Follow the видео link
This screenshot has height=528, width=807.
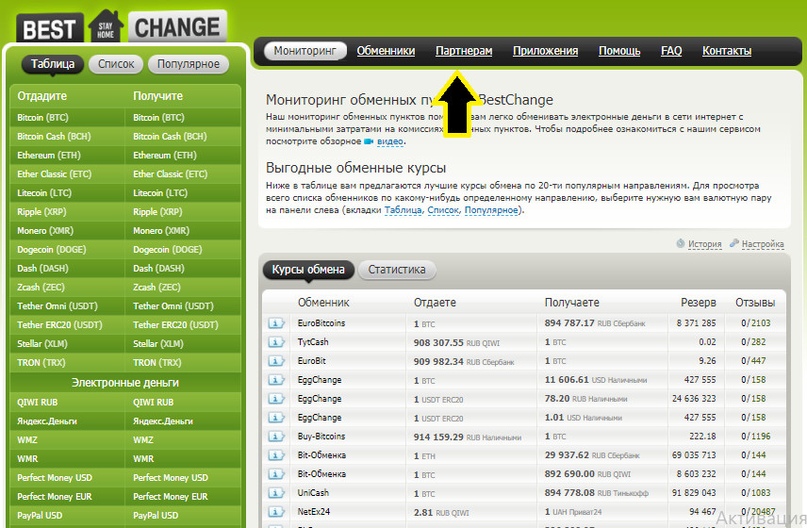coord(390,142)
